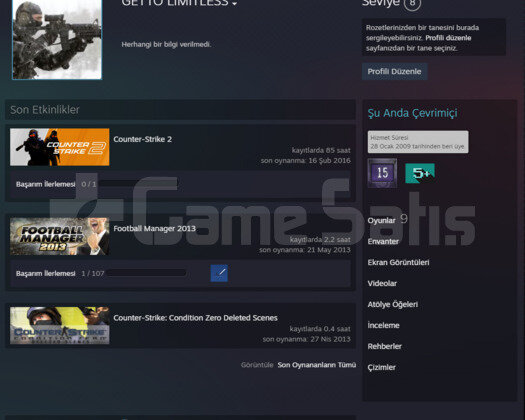Open the İnceleme link

point(383,325)
